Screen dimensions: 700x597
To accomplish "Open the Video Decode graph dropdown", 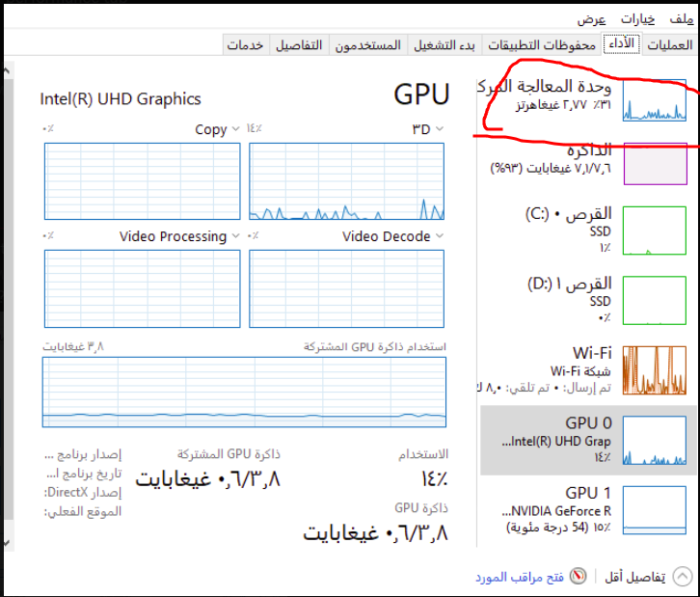I will point(440,236).
